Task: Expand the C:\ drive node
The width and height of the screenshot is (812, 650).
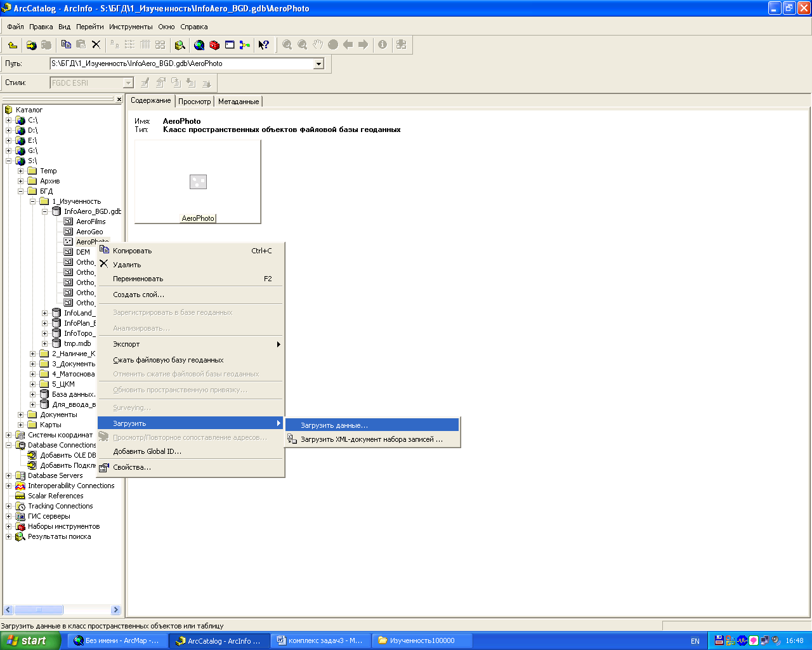Action: (8, 120)
